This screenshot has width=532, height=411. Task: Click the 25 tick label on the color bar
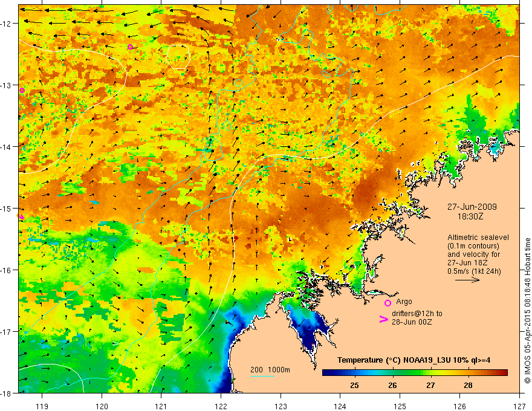click(x=354, y=386)
